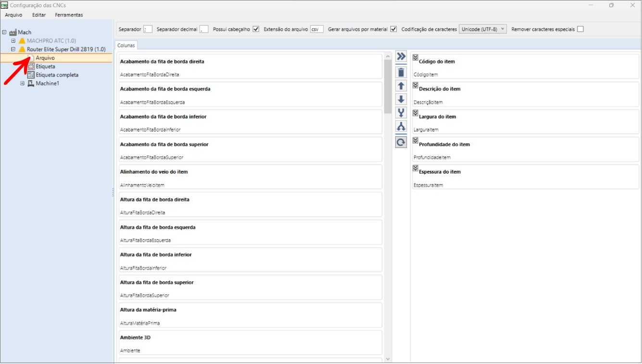Click the label icon beside Etiqueta
The height and width of the screenshot is (364, 642).
point(31,66)
